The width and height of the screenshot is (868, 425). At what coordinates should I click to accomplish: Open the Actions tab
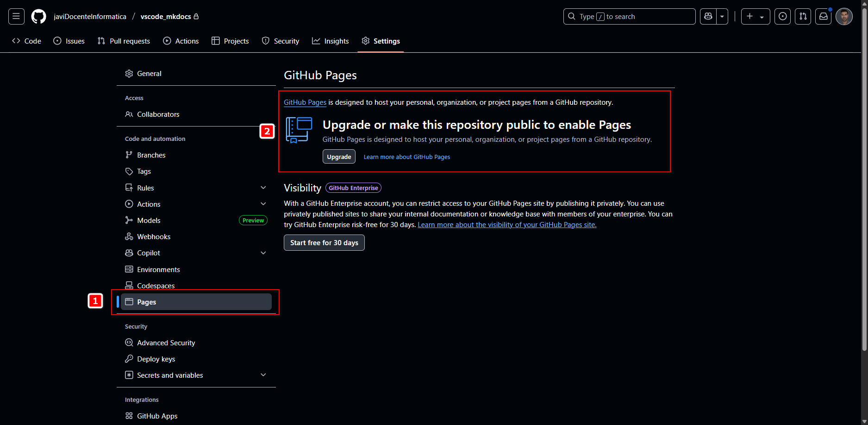coord(181,41)
